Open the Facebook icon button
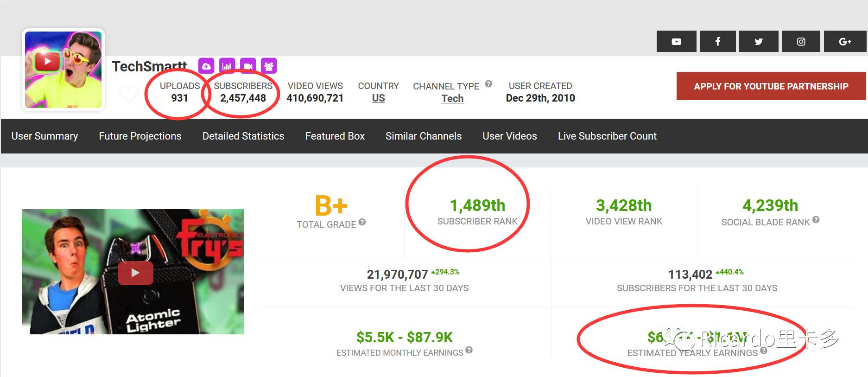868x377 pixels. coord(717,41)
